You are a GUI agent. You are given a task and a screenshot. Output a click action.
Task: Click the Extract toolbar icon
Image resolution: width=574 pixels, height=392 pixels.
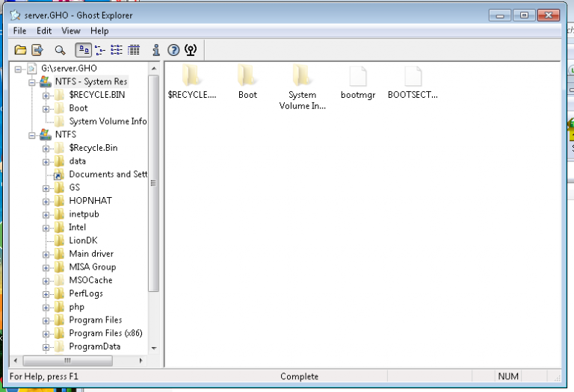37,50
